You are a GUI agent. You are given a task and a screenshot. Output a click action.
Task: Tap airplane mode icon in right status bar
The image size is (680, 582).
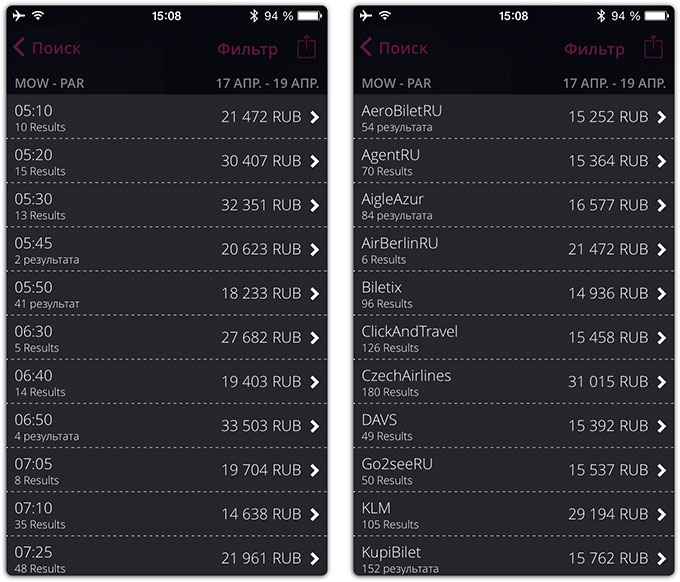[x=366, y=16]
